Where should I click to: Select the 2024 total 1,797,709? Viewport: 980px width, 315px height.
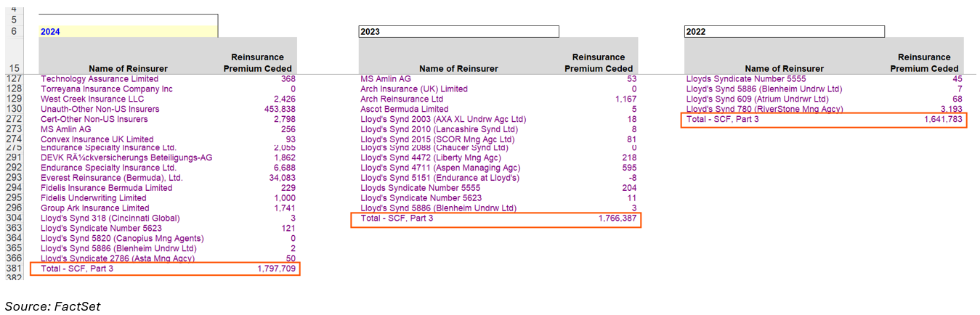click(276, 269)
